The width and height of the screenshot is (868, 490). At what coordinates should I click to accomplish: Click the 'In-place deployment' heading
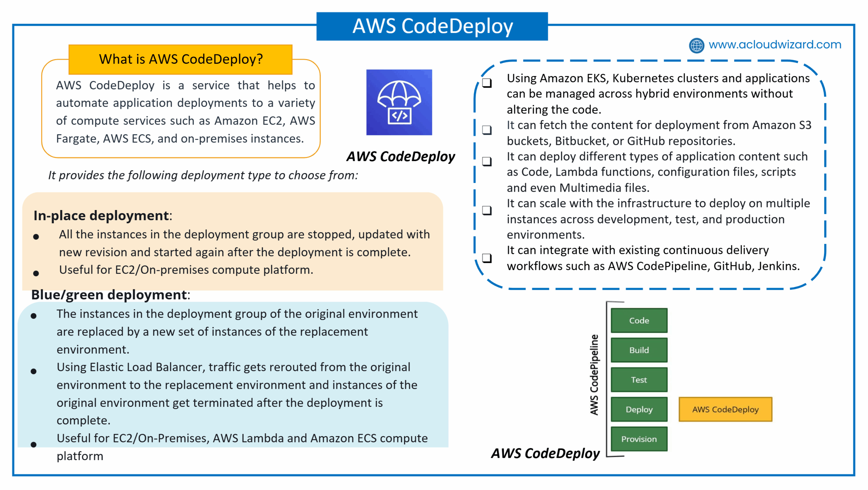[x=103, y=215]
